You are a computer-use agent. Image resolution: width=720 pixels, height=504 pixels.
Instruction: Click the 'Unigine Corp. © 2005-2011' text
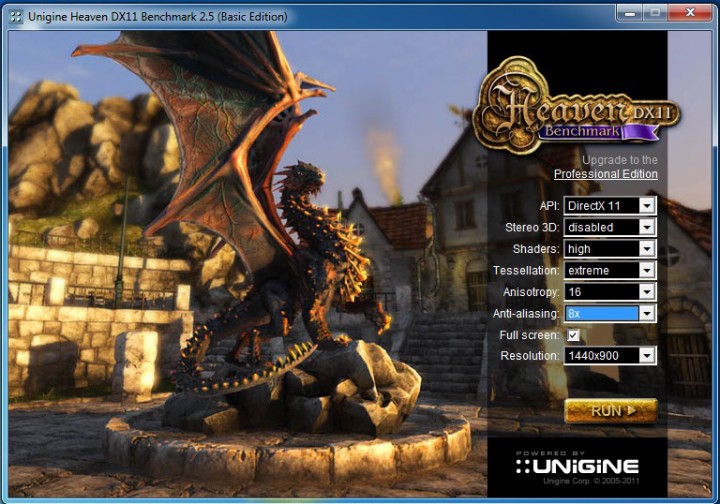point(591,481)
